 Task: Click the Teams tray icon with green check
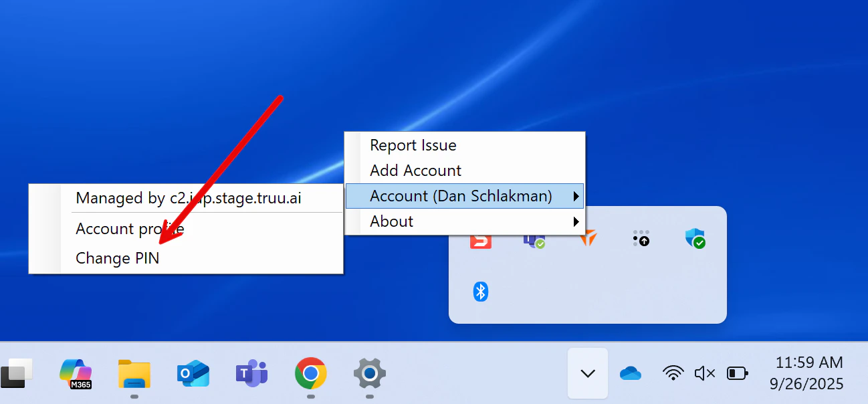coord(534,239)
